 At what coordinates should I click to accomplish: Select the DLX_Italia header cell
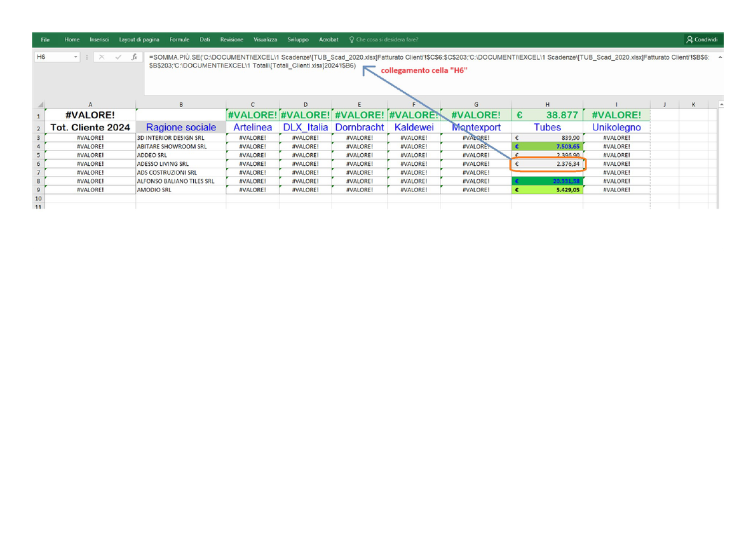305,127
